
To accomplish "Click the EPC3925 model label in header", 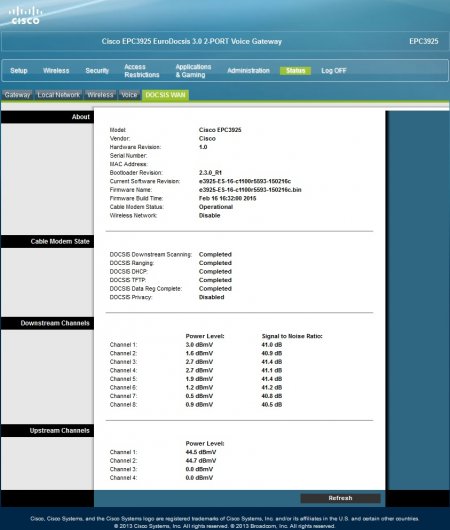I will point(424,42).
